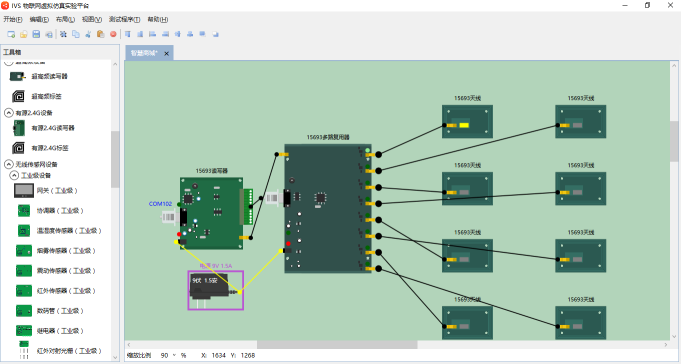Image resolution: width=681 pixels, height=364 pixels.
Task: Select the 温湿度传感器（工业级）device
Action: pyautogui.click(x=60, y=231)
